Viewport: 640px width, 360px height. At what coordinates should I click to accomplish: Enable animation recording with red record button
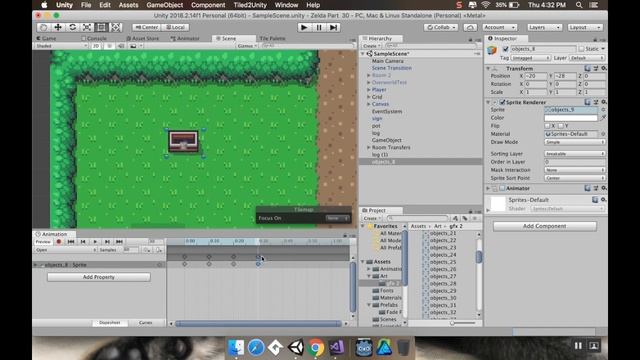59,242
